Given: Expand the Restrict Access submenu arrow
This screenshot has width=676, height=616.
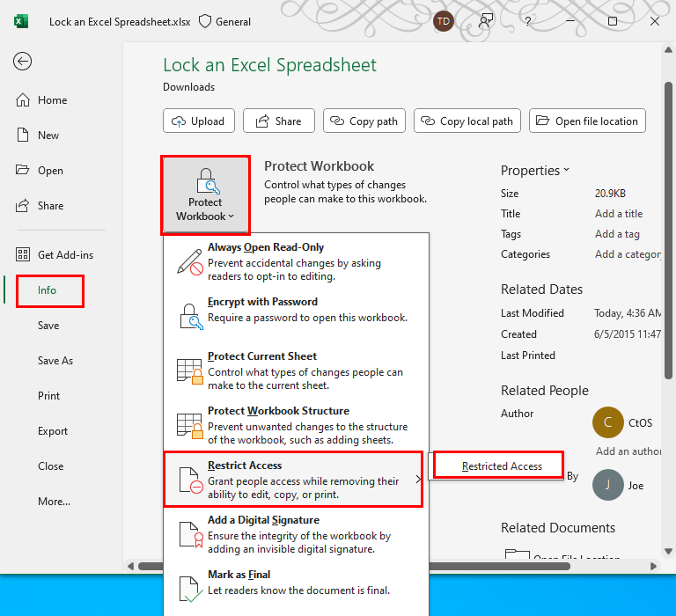Looking at the screenshot, I should (418, 480).
